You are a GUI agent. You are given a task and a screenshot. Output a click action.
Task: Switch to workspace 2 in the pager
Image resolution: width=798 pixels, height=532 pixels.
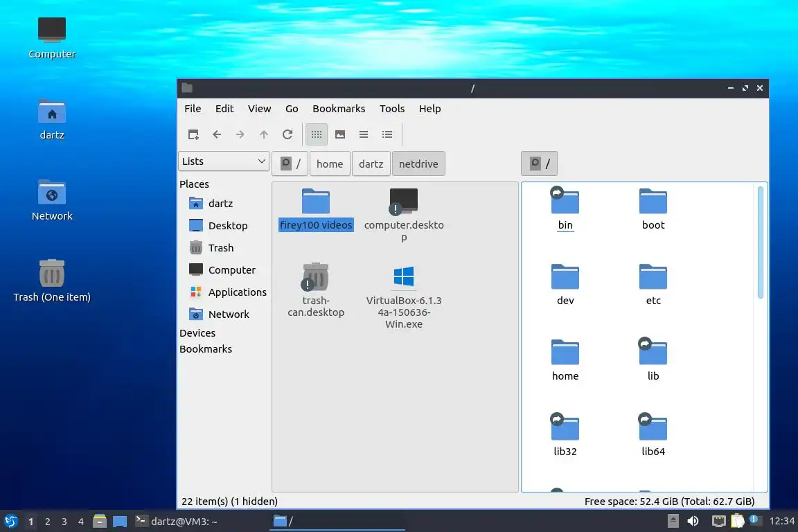(47, 522)
